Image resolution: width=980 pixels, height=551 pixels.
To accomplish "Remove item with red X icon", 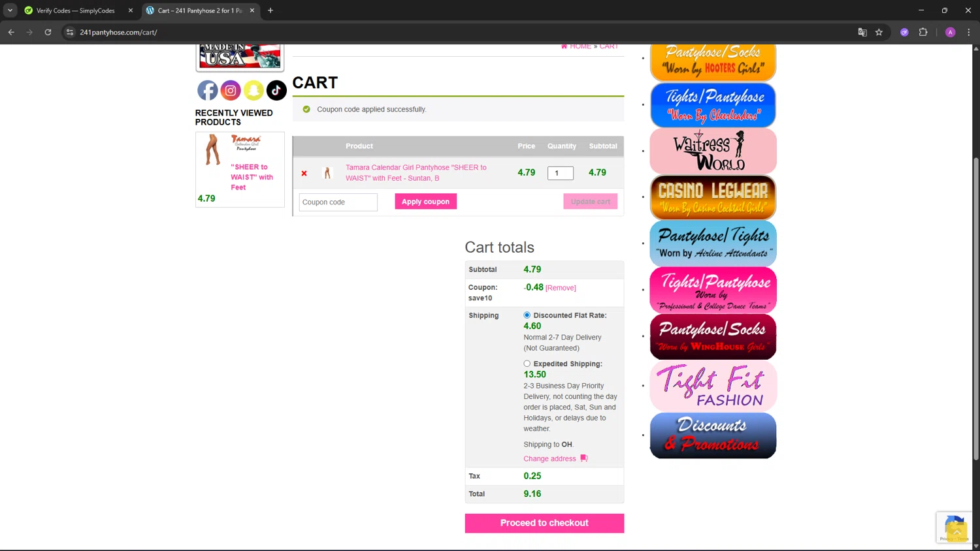I will (x=304, y=173).
